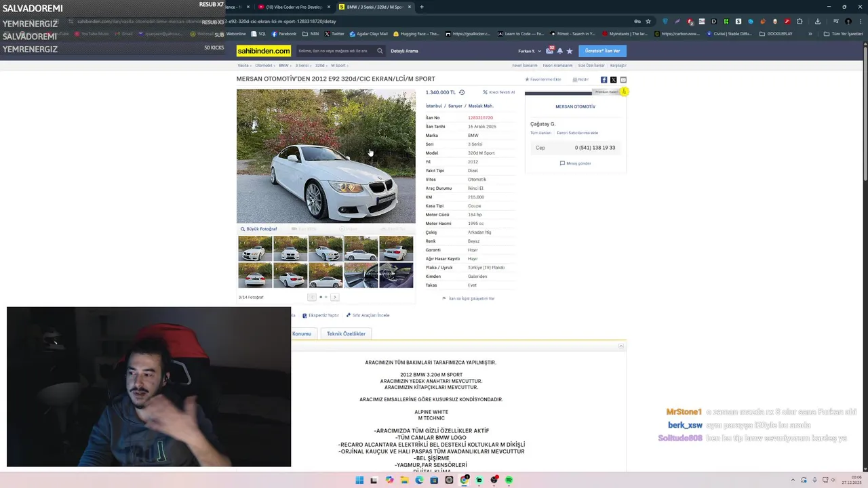The height and width of the screenshot is (488, 868).
Task: Click the price 1.340.000 TL
Action: tap(441, 92)
